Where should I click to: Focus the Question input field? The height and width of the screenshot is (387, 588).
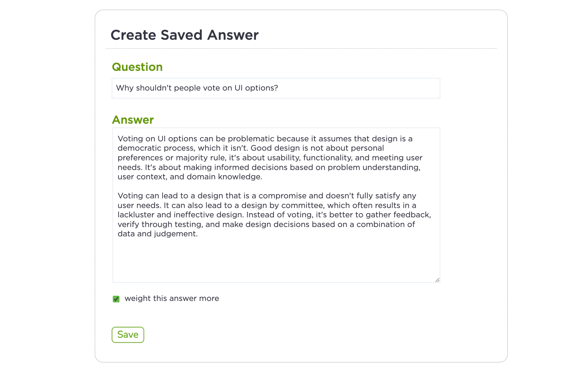tap(276, 88)
